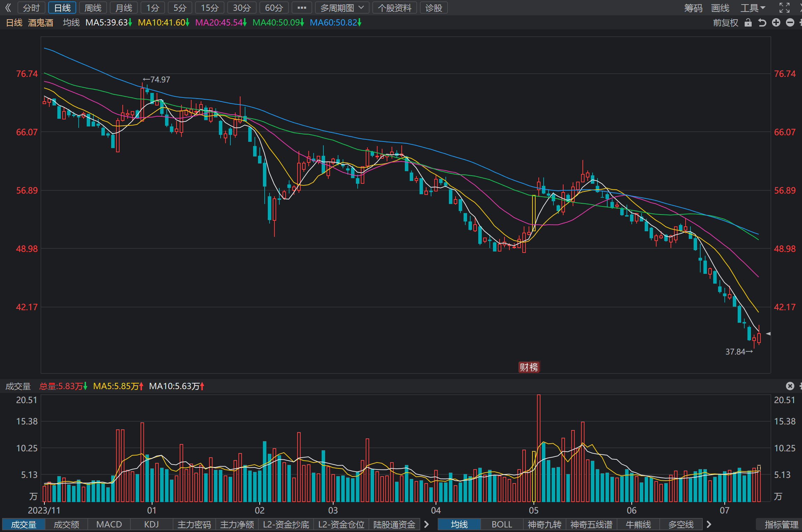Screen dimensions: 802x532
Task: Select the 日线 daily chart tab
Action: (x=62, y=8)
